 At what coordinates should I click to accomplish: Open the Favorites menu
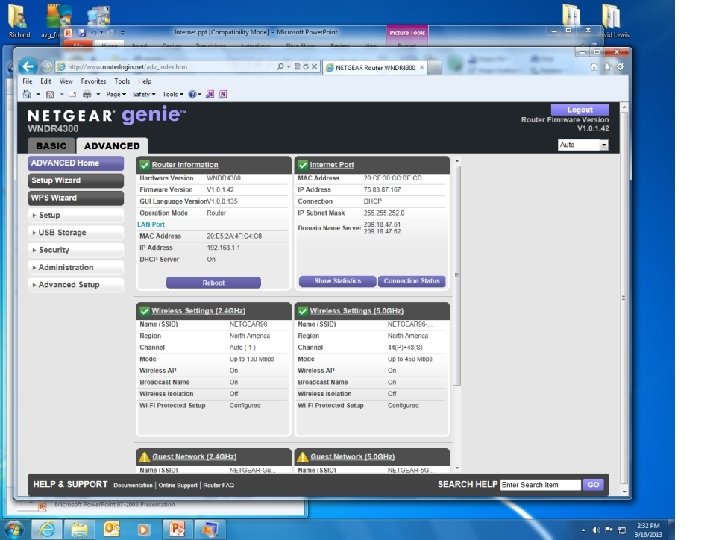click(x=93, y=81)
